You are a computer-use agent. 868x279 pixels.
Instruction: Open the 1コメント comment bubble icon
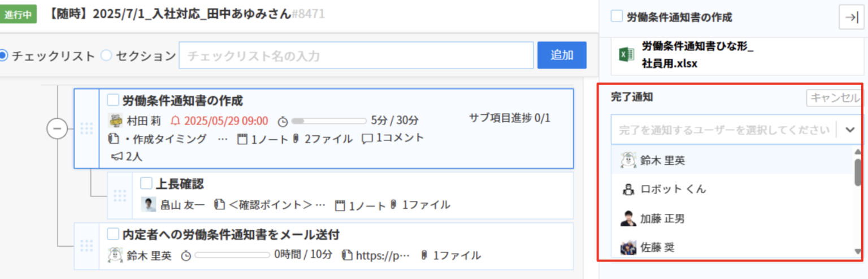367,138
